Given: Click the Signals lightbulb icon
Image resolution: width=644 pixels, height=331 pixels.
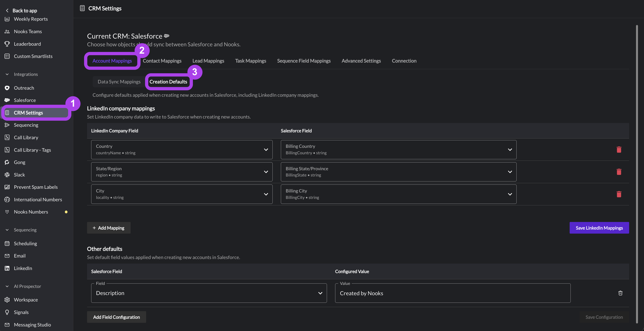Looking at the screenshot, I should [x=7, y=312].
